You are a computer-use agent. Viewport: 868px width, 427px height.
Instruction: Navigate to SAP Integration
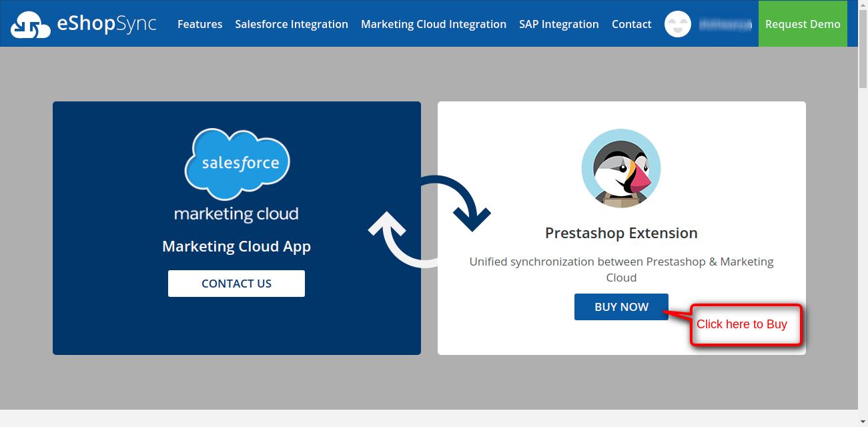pyautogui.click(x=558, y=24)
